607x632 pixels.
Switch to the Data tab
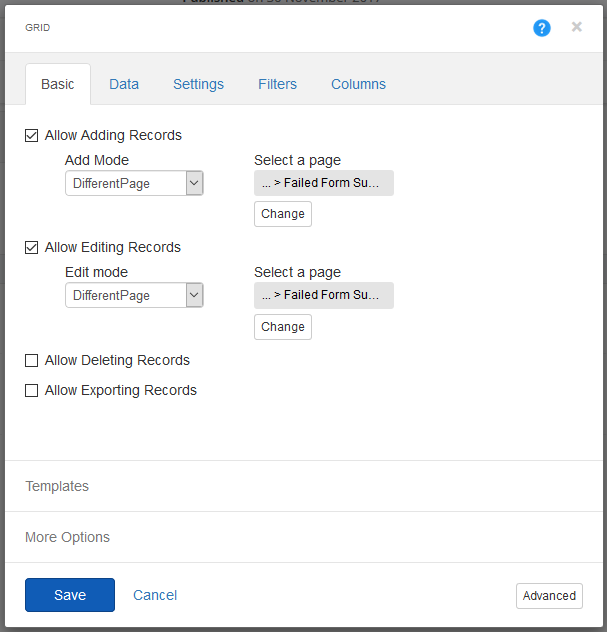(x=124, y=84)
